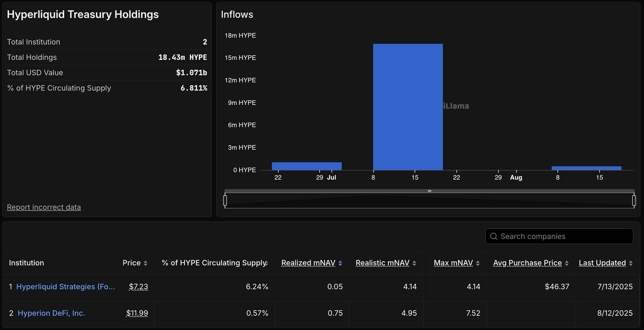Click the Realized mNAV column header text
644x330 pixels.
coord(308,263)
